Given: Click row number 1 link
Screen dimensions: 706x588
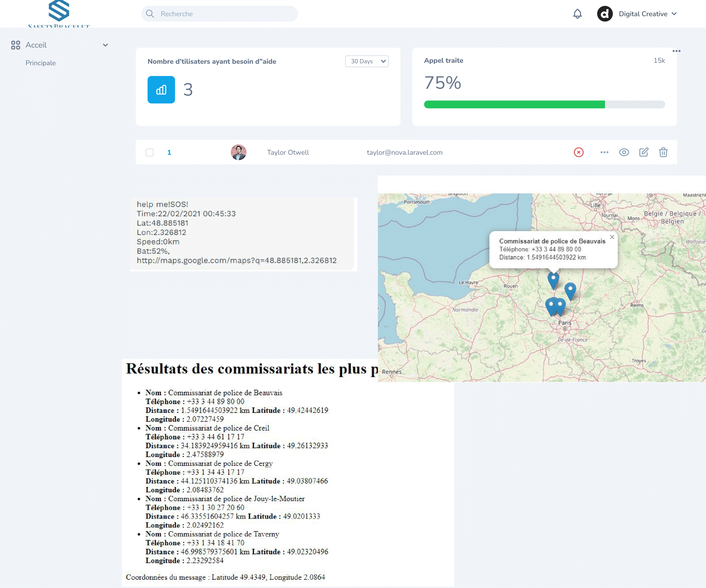Looking at the screenshot, I should click(169, 152).
